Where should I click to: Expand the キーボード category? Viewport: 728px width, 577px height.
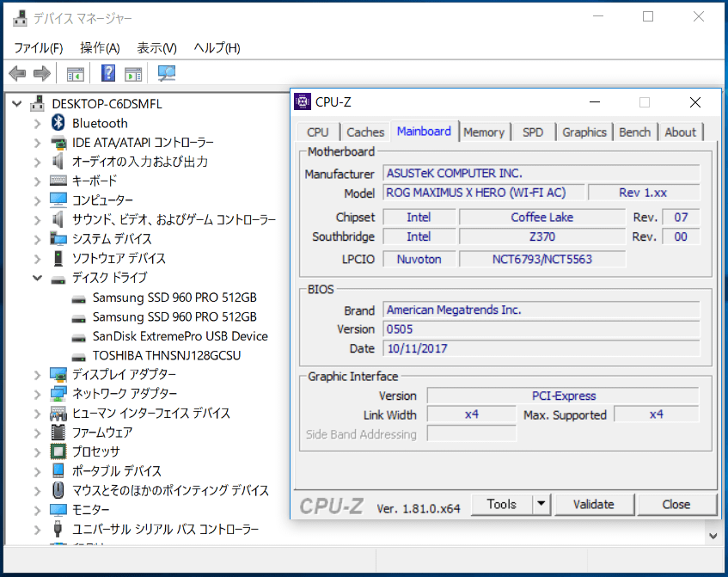38,181
